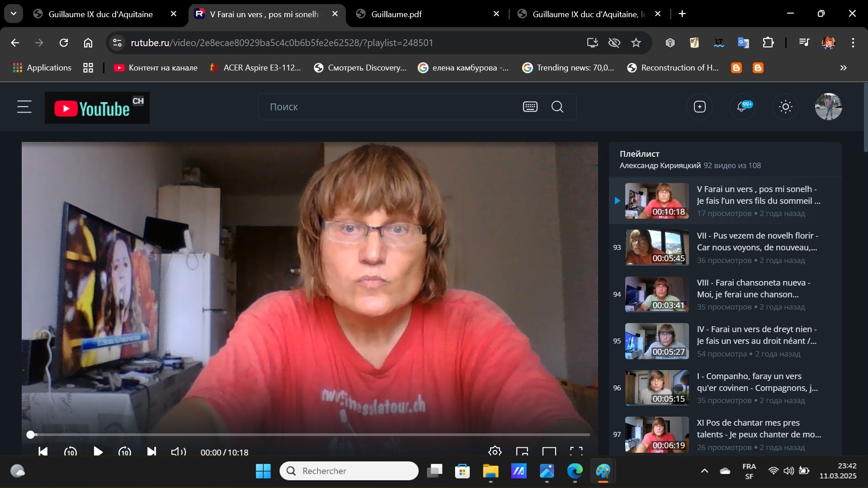Click the video progress seek bar
Image resolution: width=868 pixels, height=488 pixels.
pos(310,435)
